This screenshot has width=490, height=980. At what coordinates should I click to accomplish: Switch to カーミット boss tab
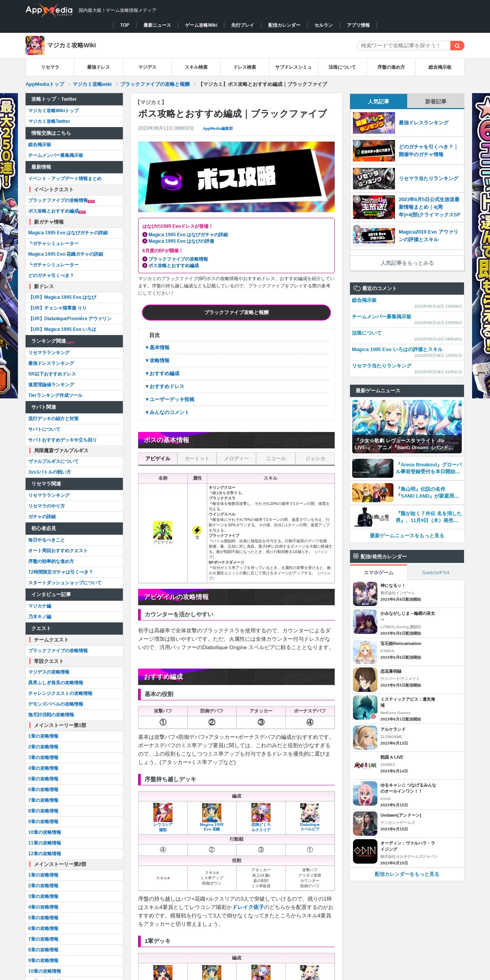(197, 459)
